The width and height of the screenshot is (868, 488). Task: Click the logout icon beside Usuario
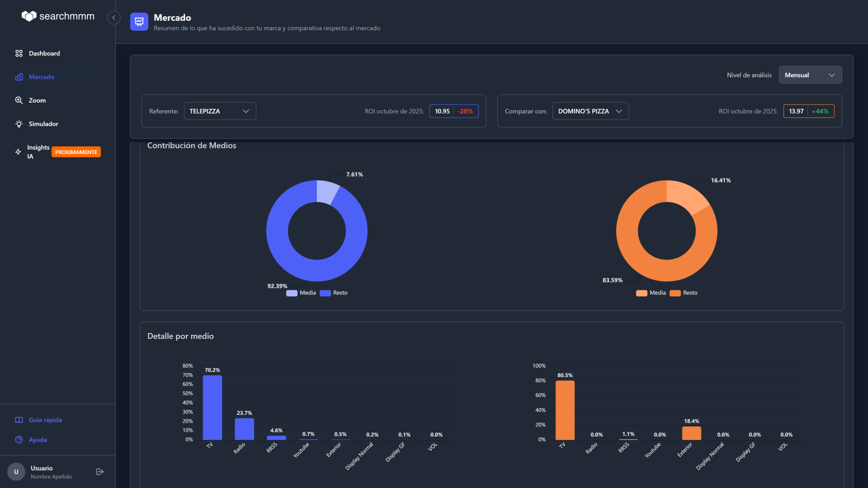click(100, 472)
